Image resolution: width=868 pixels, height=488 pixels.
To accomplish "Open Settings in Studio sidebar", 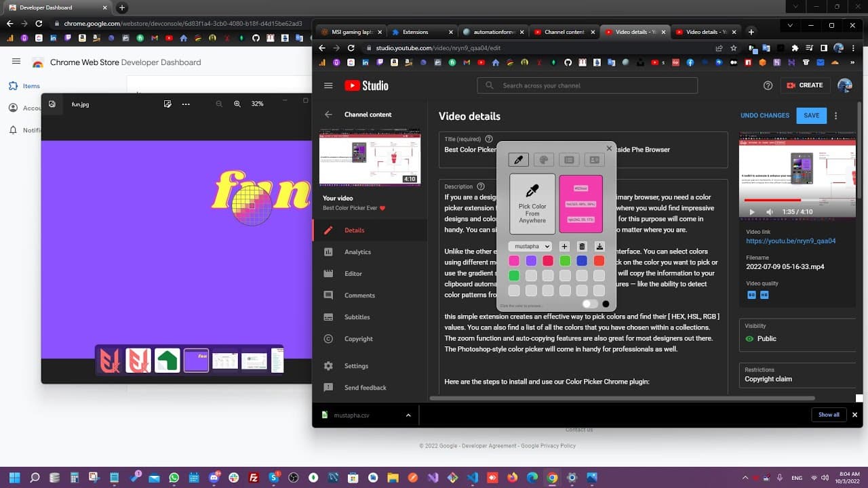I will pos(370,366).
